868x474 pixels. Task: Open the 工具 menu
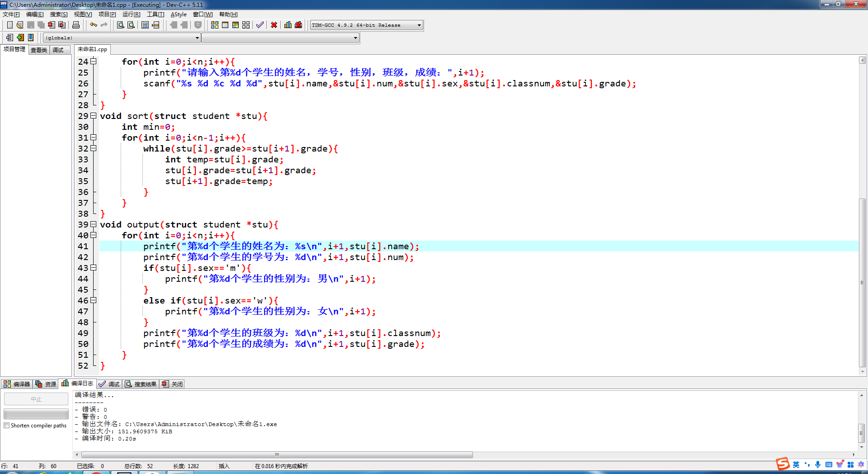tap(156, 14)
